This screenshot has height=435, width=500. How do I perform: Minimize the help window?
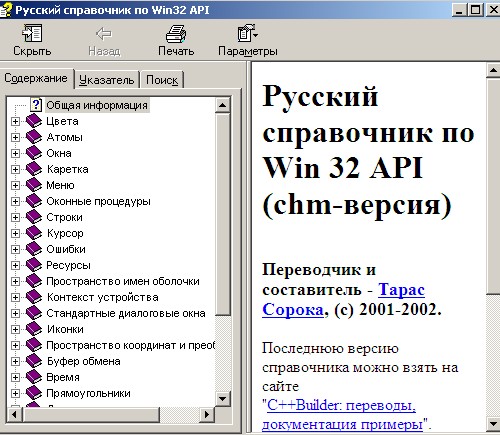tap(460, 10)
